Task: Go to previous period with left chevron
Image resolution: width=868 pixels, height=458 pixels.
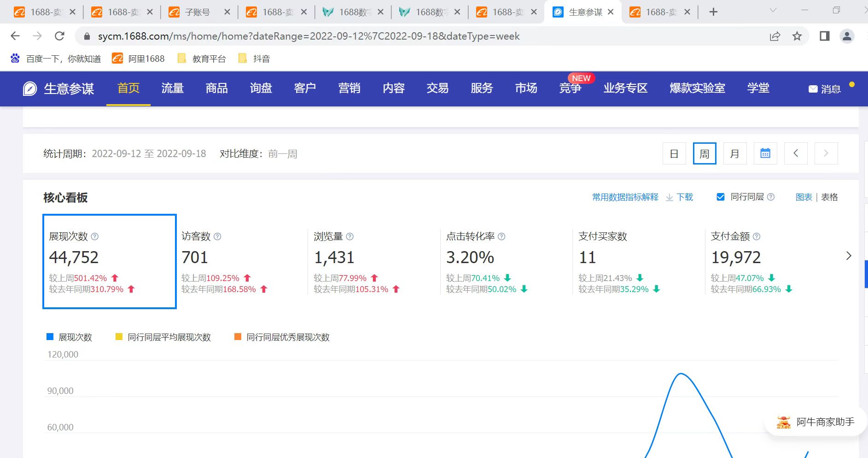Action: tap(795, 153)
